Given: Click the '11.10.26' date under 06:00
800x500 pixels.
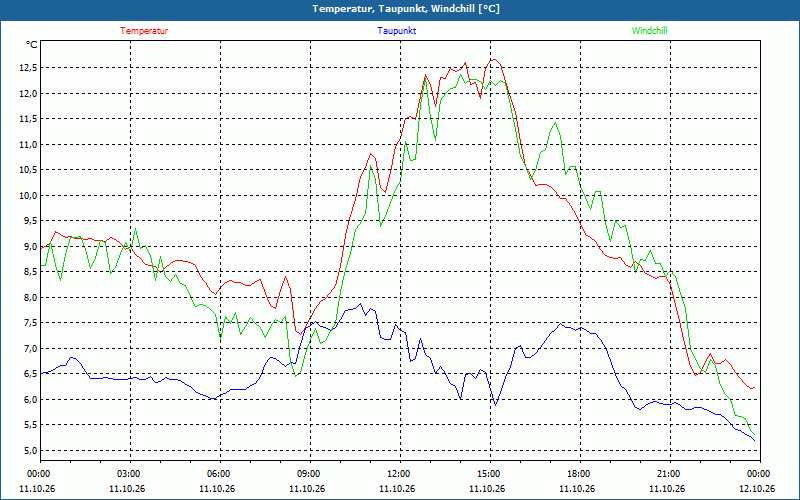Looking at the screenshot, I should click(x=217, y=488).
